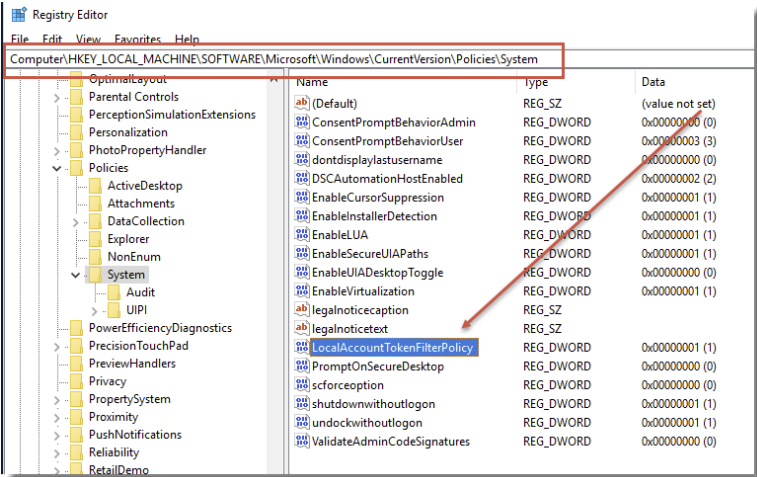This screenshot has width=757, height=477.
Task: Select the LocalAccountTokenFilterPolicy value name
Action: tap(393, 348)
